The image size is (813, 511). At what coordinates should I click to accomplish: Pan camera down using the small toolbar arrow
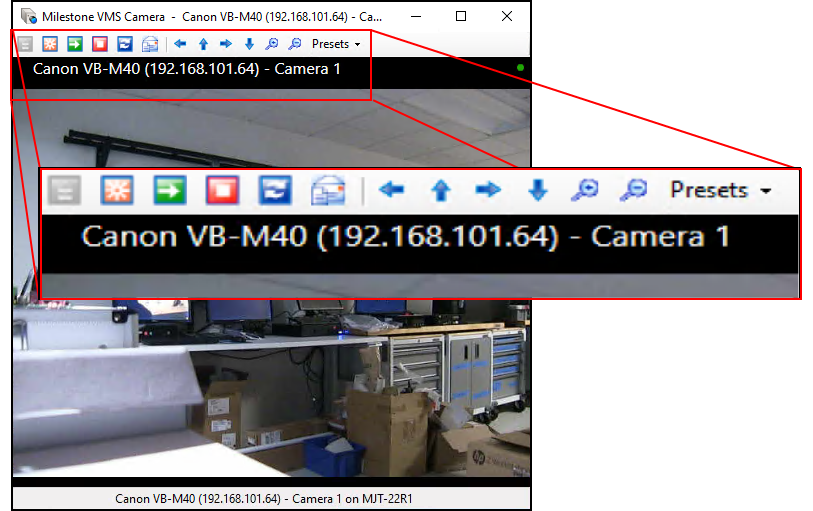(x=249, y=44)
